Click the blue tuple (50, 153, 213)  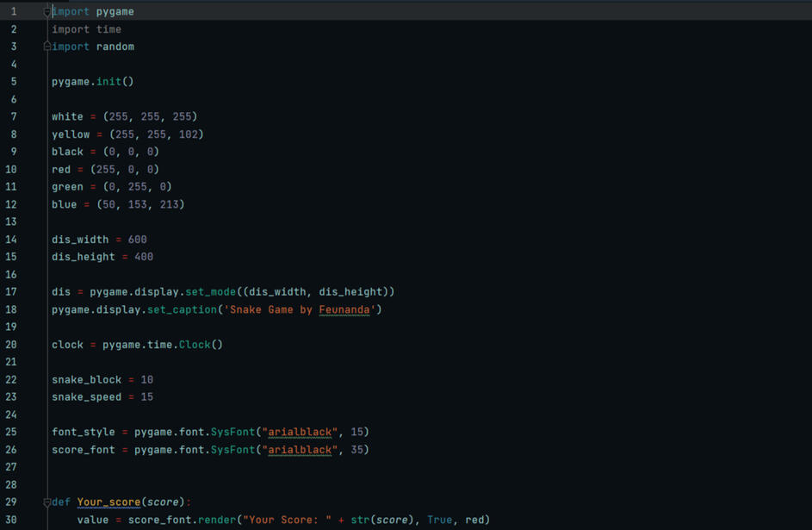[140, 204]
